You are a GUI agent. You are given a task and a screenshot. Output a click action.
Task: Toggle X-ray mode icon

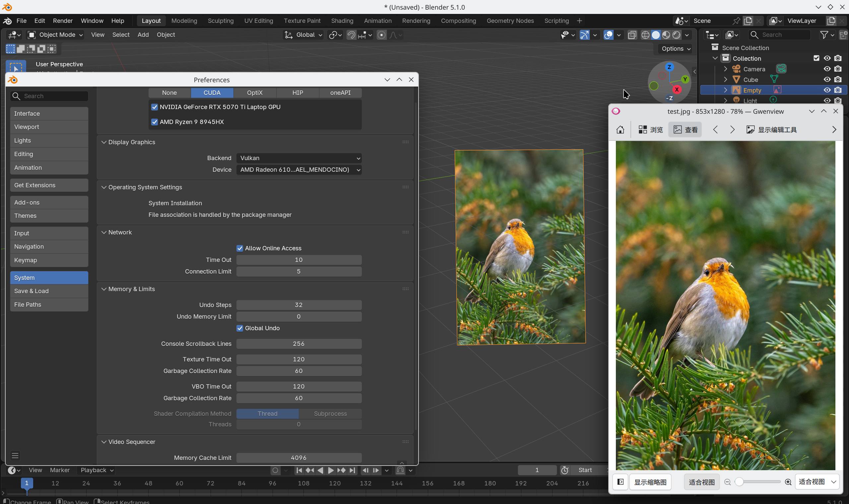tap(632, 35)
